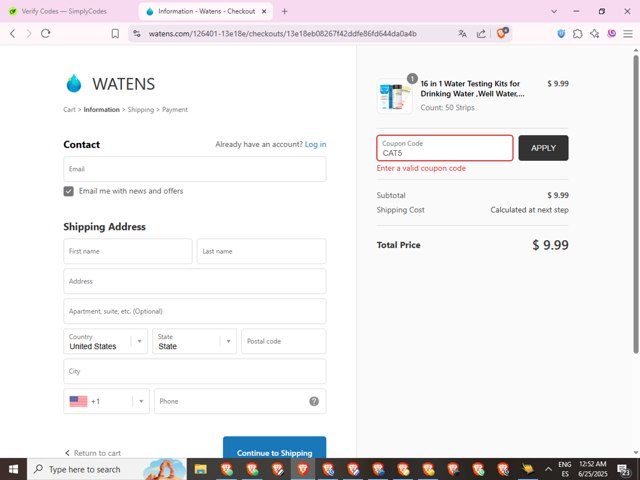Click the purple swirl profile icon
Screen dimensions: 640x480
[x=611, y=33]
